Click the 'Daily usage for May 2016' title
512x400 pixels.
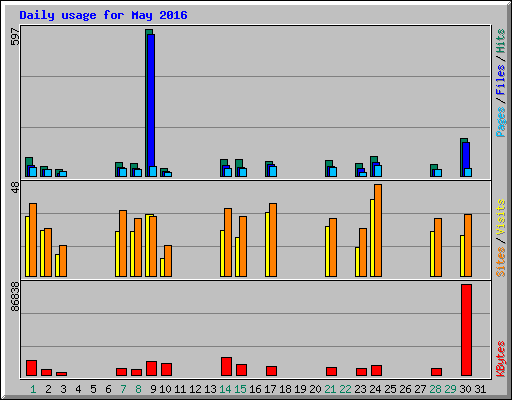click(103, 15)
